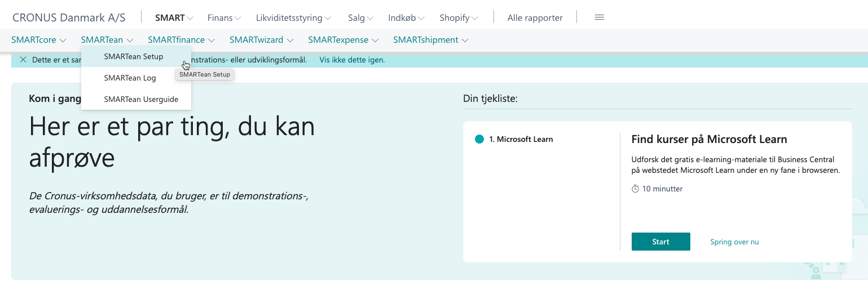Expand SMARTwizard submenu

click(x=261, y=40)
